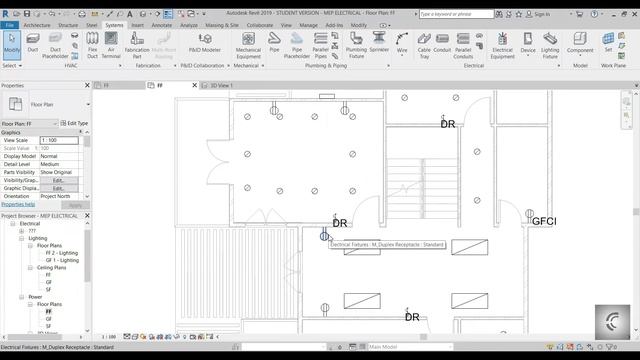Viewport: 640px width, 360px height.
Task: Select the Device tool
Action: coord(528,44)
